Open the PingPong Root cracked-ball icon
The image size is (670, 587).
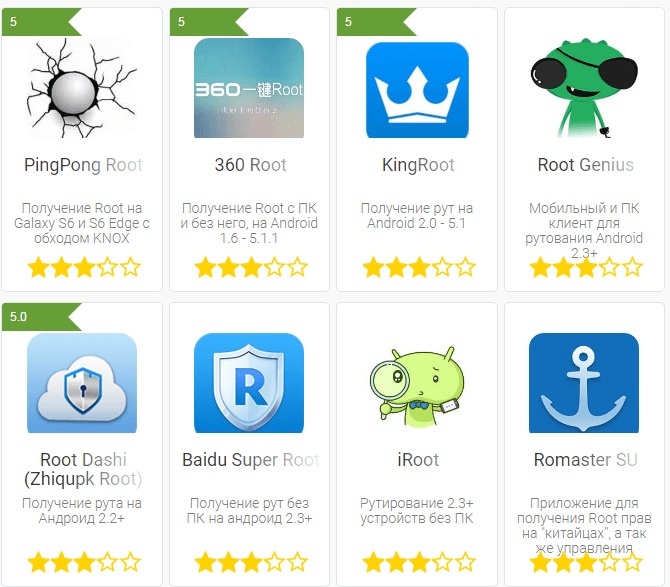(82, 88)
